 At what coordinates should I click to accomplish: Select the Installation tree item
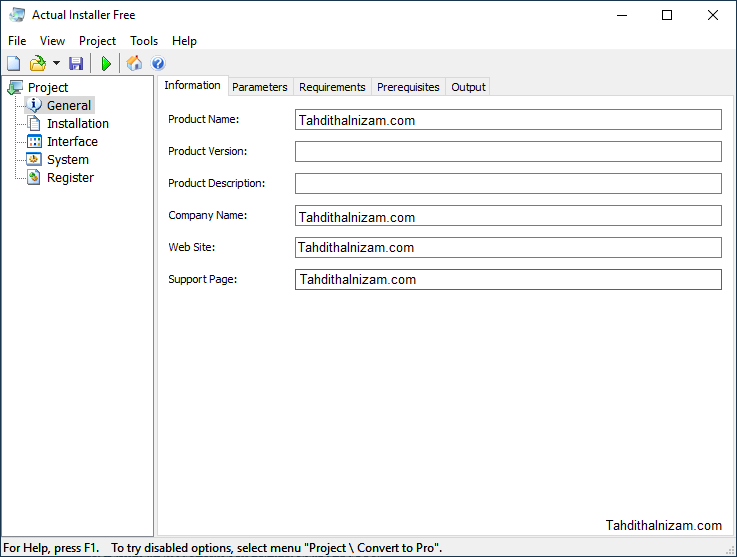coord(78,124)
